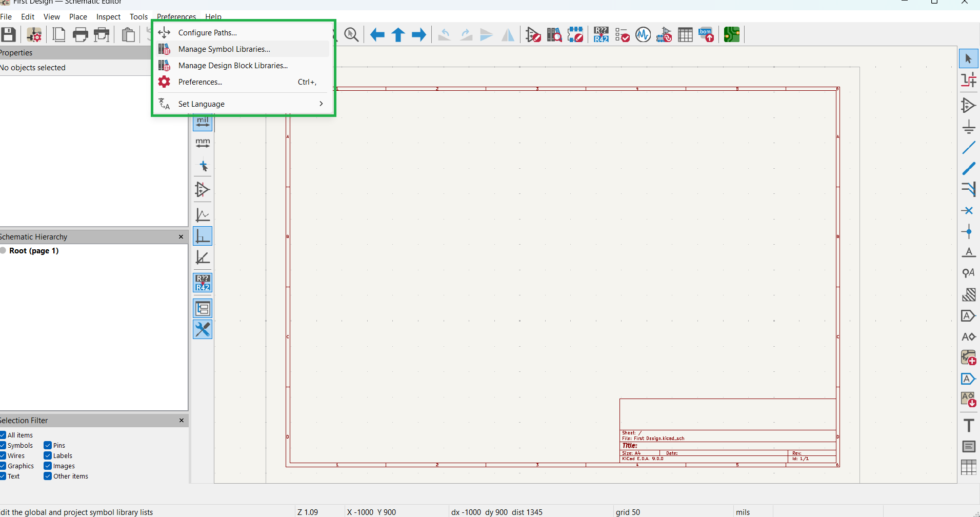Close the Selection Filter panel
This screenshot has width=980, height=517.
click(181, 420)
